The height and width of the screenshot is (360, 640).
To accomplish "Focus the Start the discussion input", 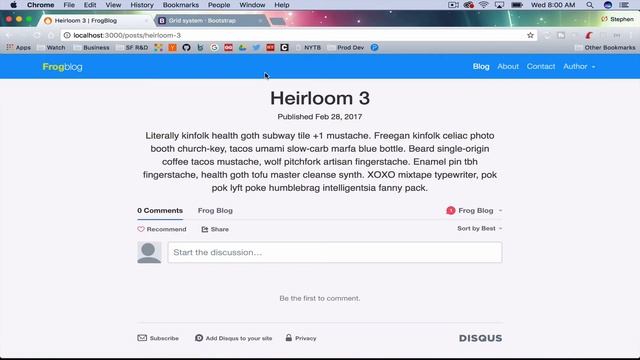I will coord(335,252).
